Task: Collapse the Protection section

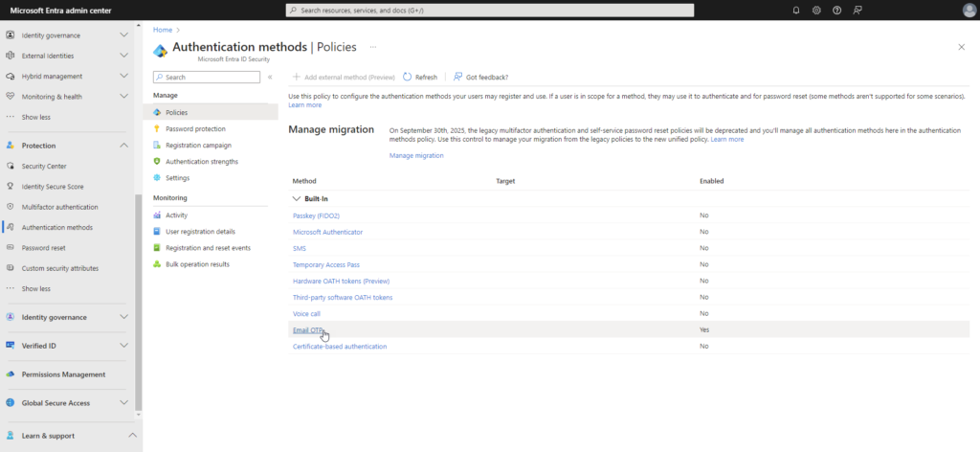Action: [x=123, y=146]
